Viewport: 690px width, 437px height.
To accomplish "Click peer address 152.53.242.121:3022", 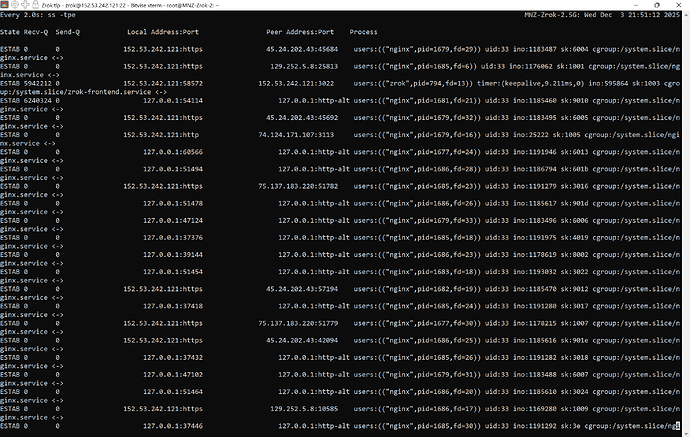I will pyautogui.click(x=296, y=84).
